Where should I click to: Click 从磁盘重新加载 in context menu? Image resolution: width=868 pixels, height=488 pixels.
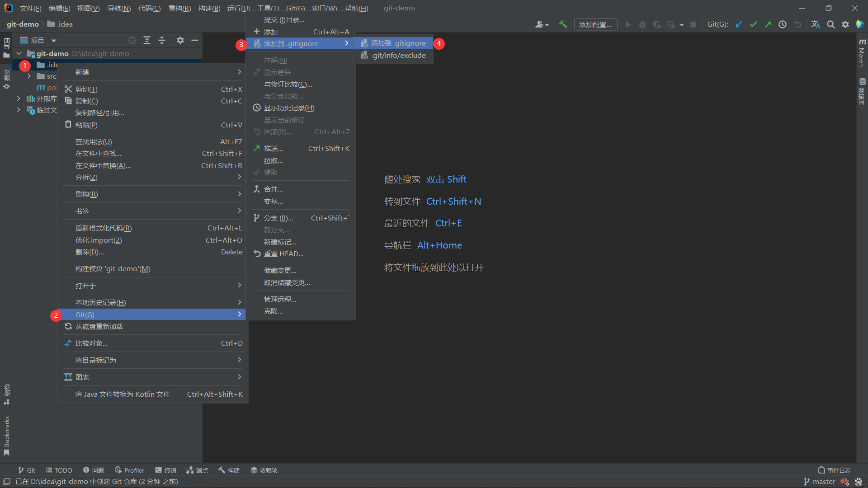[x=153, y=326]
